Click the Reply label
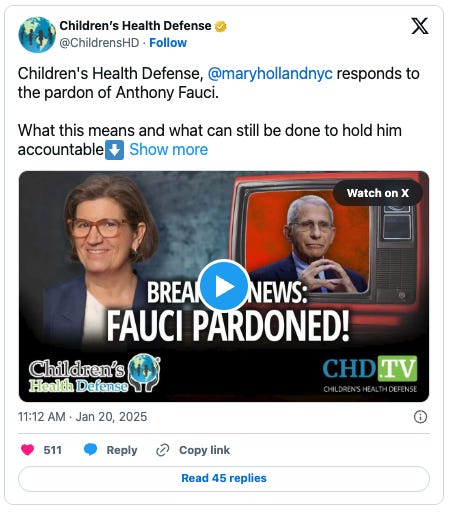The image size is (449, 513). point(122,450)
